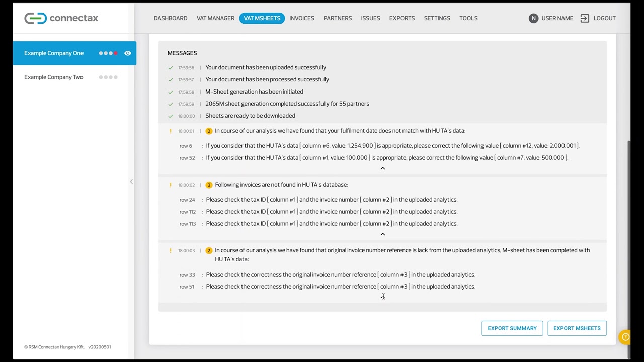Image resolution: width=644 pixels, height=362 pixels.
Task: Click the logout arrow icon
Action: [585, 18]
